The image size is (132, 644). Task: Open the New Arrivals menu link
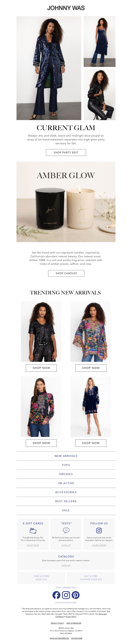pyautogui.click(x=66, y=456)
